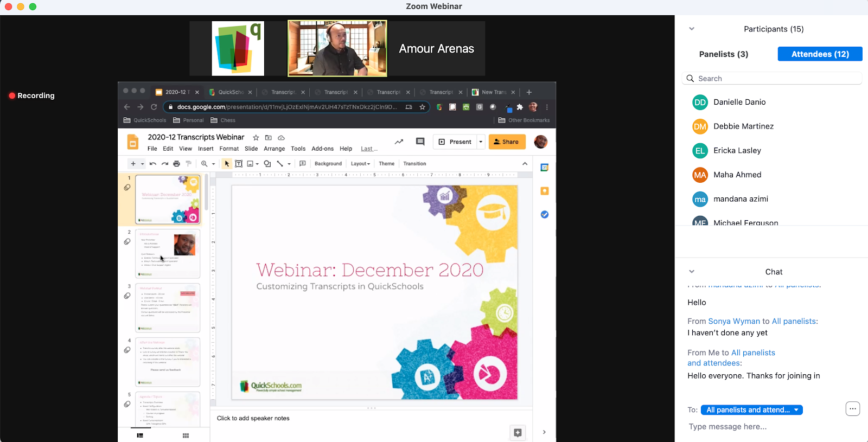
Task: Select the Text box tool
Action: [x=239, y=164]
